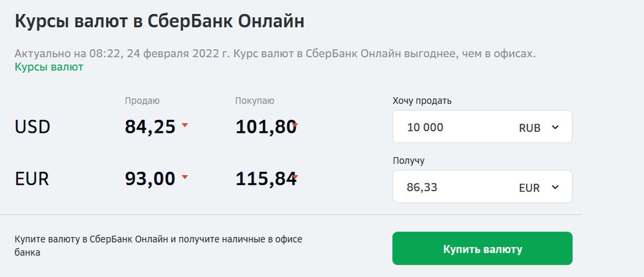Click the Продаю column header
This screenshot has width=644, height=277.
pyautogui.click(x=142, y=101)
